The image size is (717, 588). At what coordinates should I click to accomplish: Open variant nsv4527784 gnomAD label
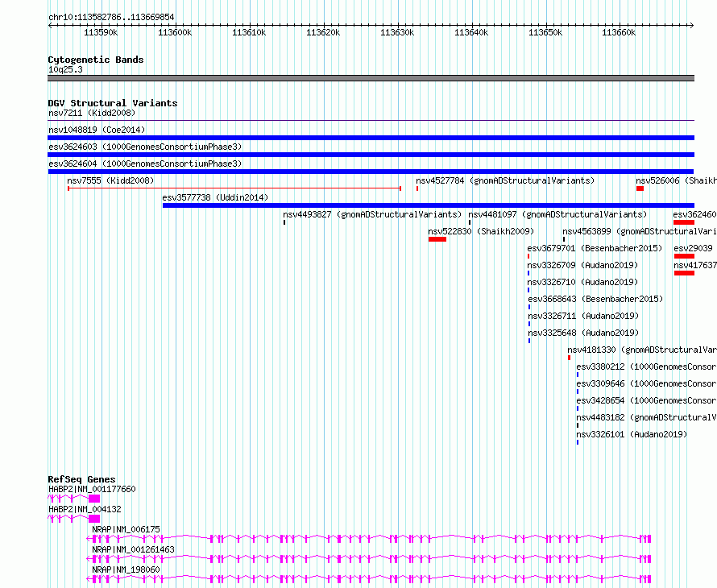(x=505, y=180)
